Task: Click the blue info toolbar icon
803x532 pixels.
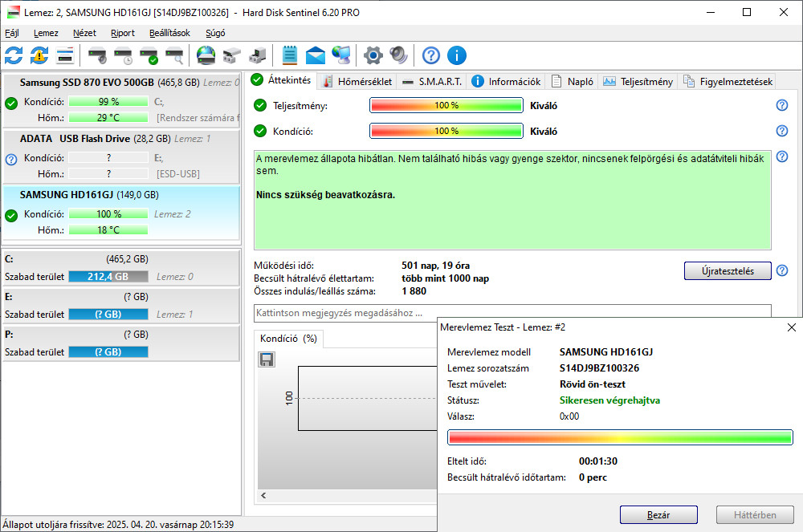Action: (x=457, y=55)
